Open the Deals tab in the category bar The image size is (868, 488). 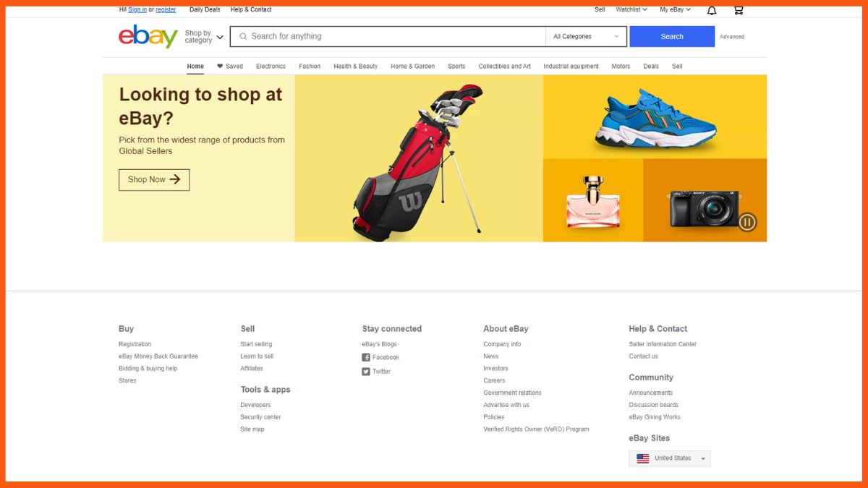pos(651,66)
